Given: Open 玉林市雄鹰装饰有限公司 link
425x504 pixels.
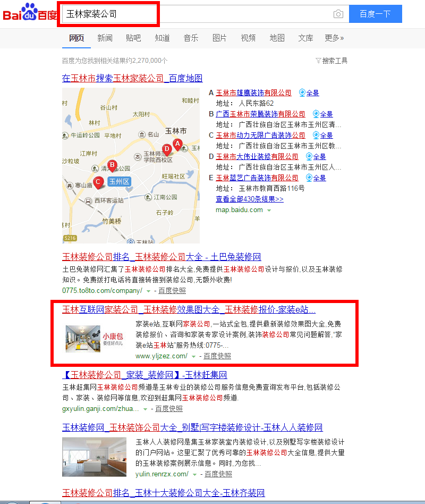Looking at the screenshot, I should click(253, 93).
